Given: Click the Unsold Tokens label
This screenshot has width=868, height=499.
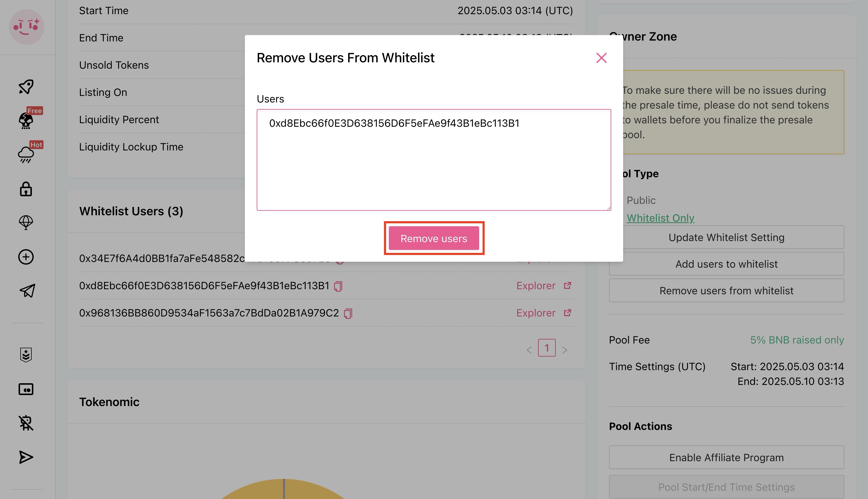Looking at the screenshot, I should (114, 65).
